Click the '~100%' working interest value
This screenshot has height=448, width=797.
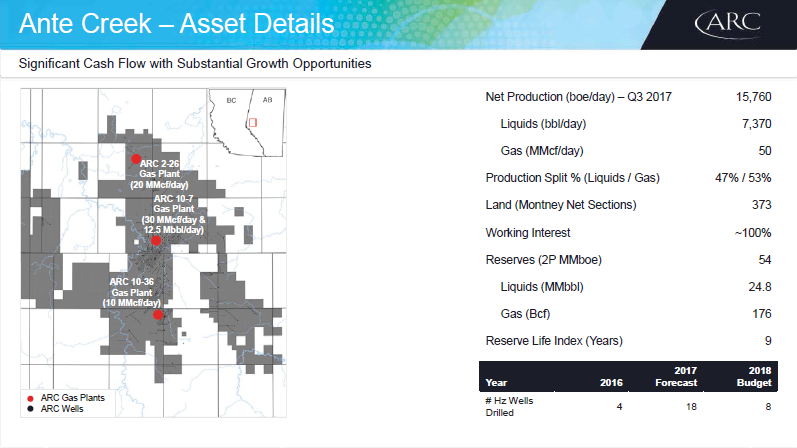[x=753, y=233]
